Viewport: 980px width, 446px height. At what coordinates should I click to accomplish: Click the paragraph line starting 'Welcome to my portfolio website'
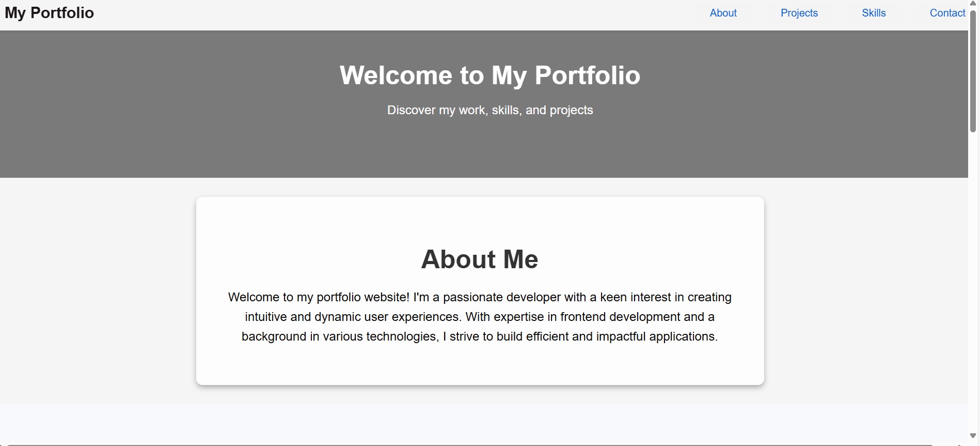coord(479,298)
